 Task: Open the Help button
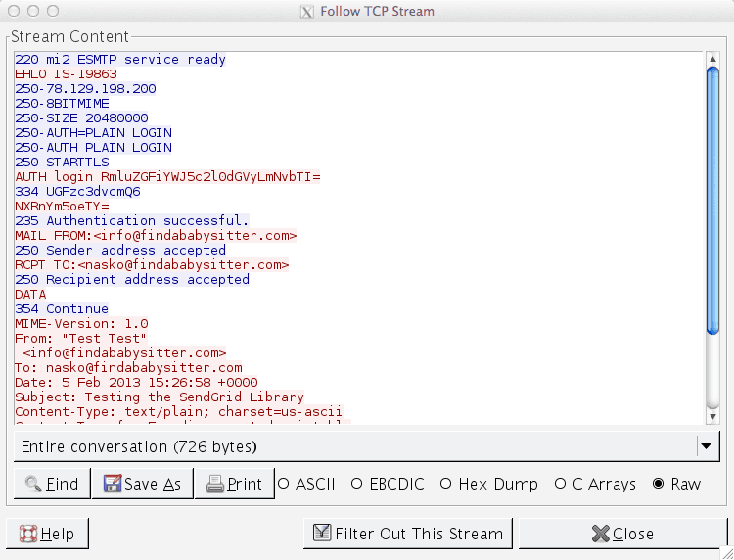click(x=47, y=534)
